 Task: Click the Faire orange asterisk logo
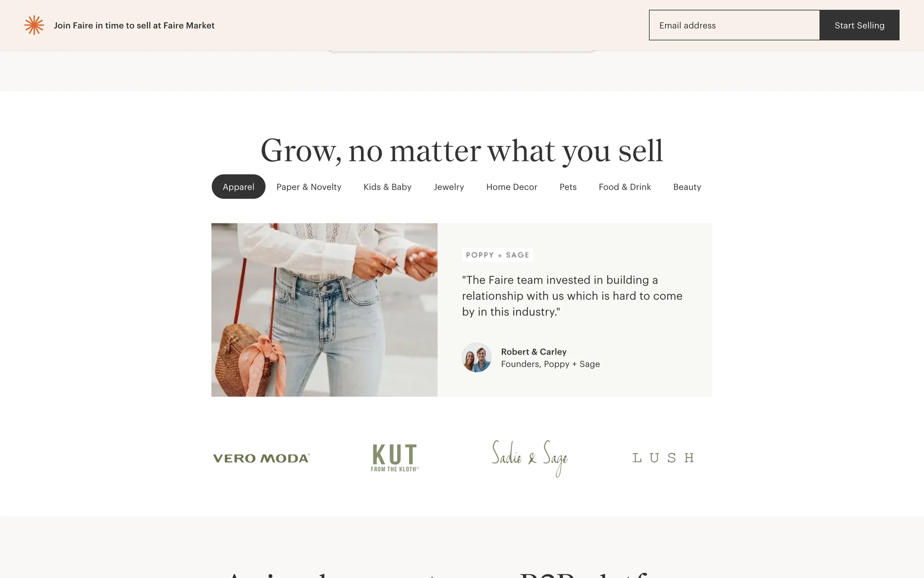point(34,25)
